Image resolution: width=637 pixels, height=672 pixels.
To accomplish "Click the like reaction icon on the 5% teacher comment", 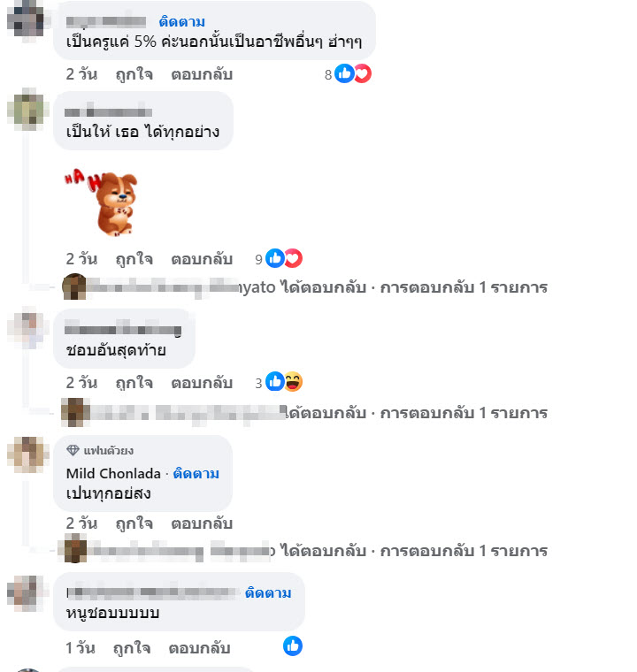I will pyautogui.click(x=344, y=73).
